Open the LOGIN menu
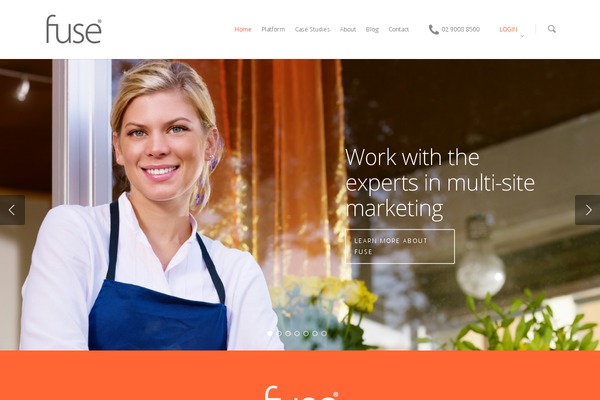Image resolution: width=600 pixels, height=400 pixels. (x=508, y=29)
